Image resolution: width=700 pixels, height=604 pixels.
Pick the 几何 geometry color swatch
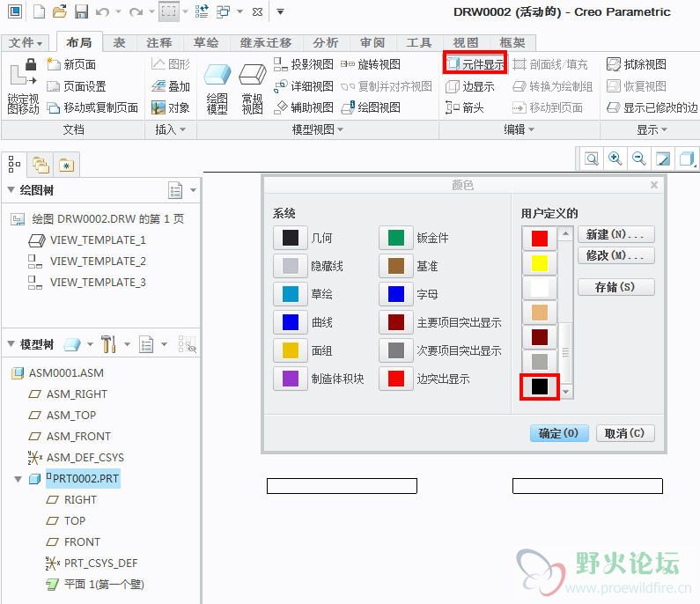click(x=291, y=238)
